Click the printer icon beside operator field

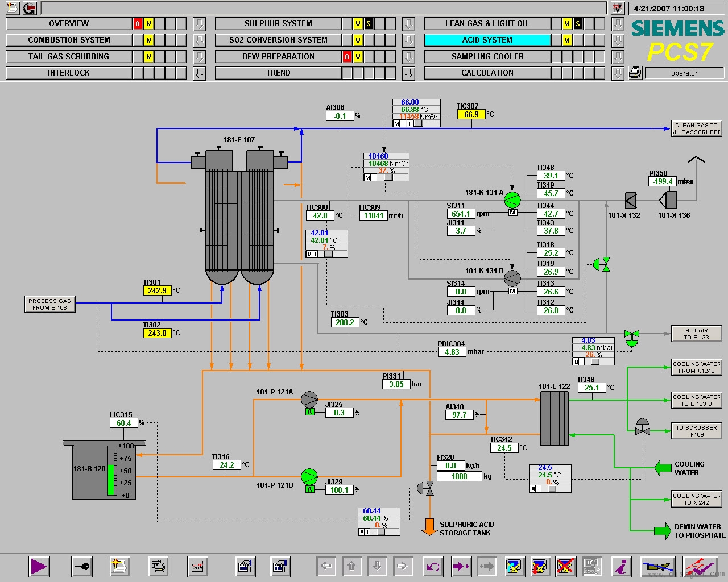635,73
